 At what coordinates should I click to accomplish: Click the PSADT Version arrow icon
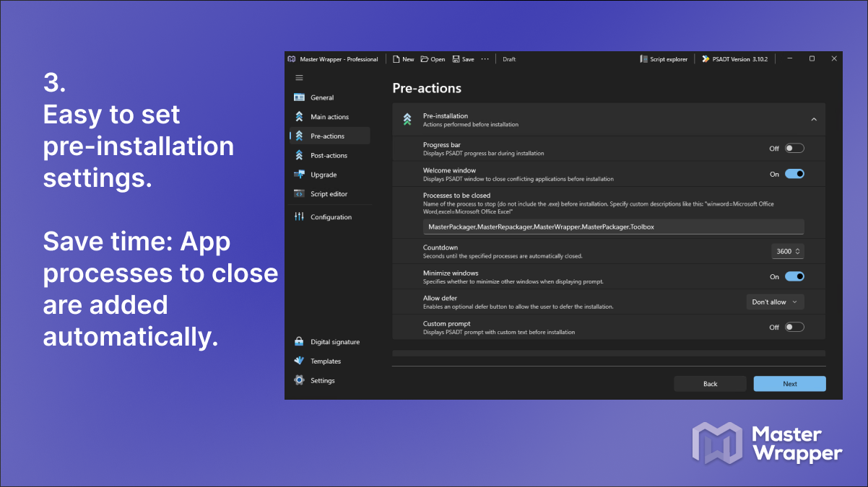click(x=705, y=59)
